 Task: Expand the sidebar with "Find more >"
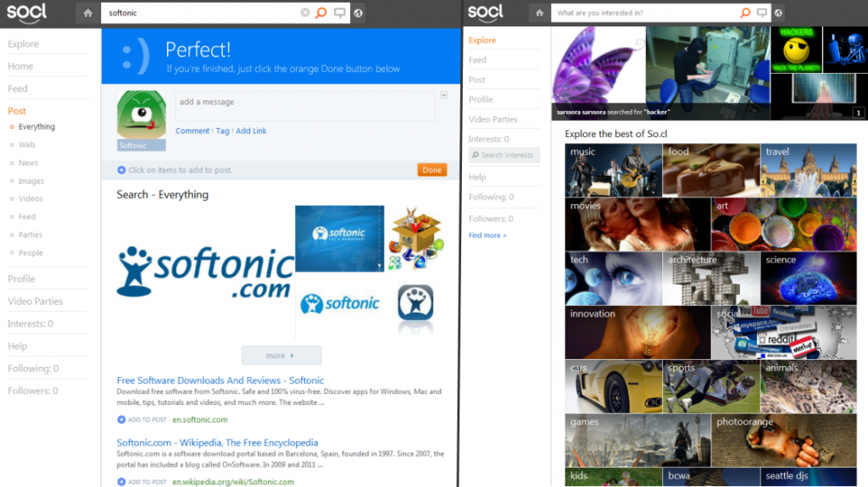tap(487, 235)
